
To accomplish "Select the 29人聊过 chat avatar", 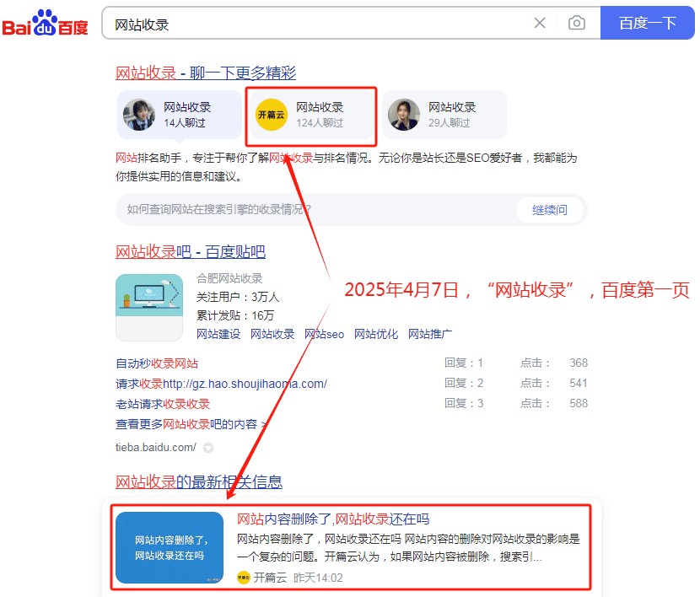I will click(404, 115).
